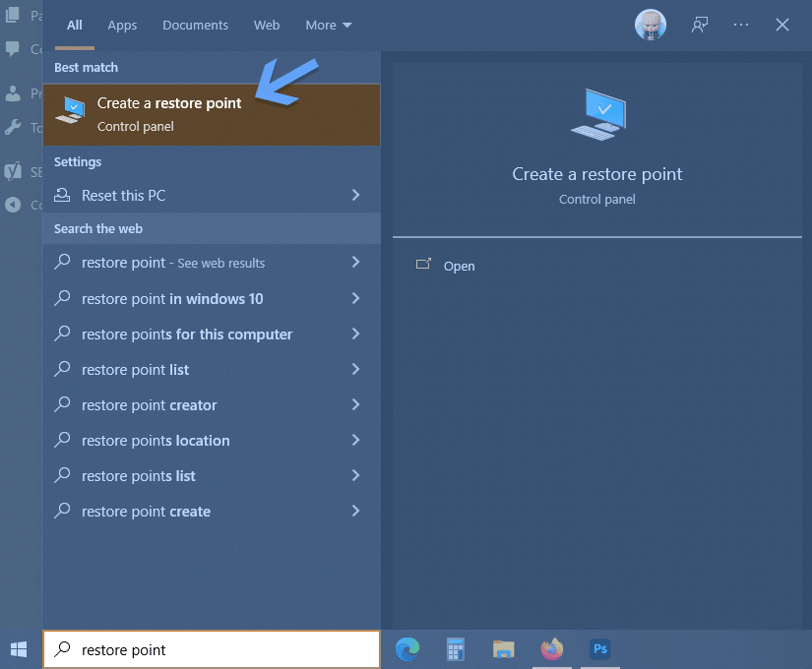Click the magnifier icon beside 'restore point creator'
Screen dimensions: 812x669
tap(62, 404)
